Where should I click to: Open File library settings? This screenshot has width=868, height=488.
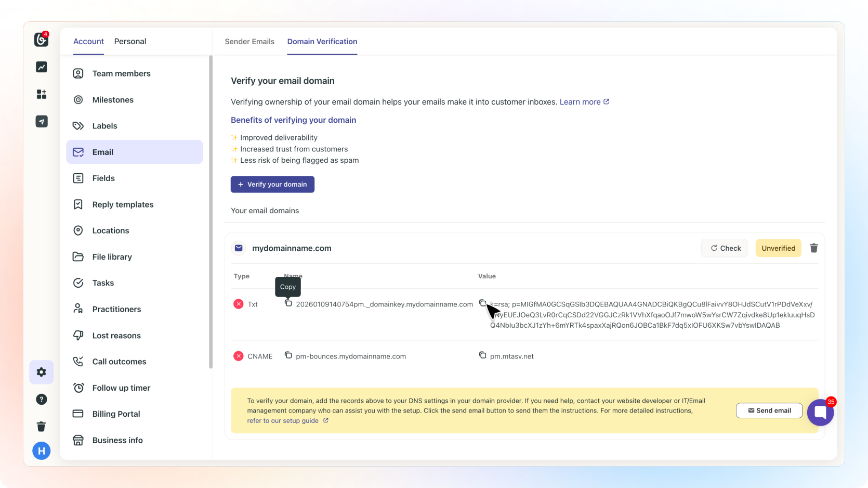134,257
